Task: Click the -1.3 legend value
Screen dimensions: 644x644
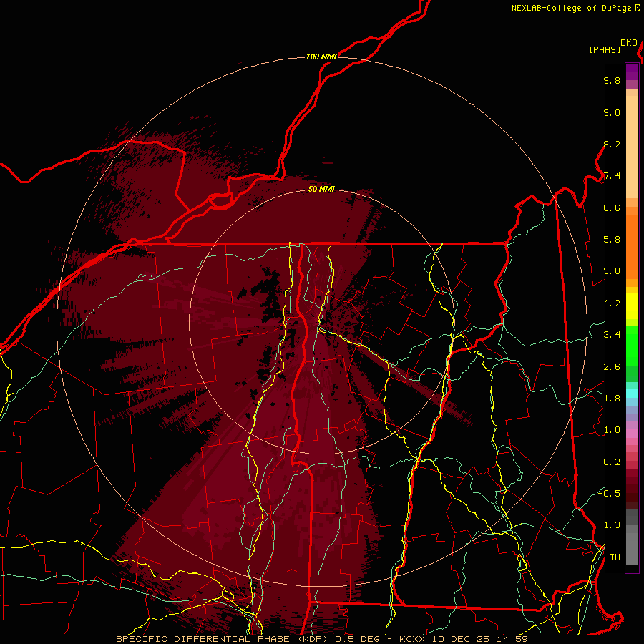Action: [x=609, y=525]
